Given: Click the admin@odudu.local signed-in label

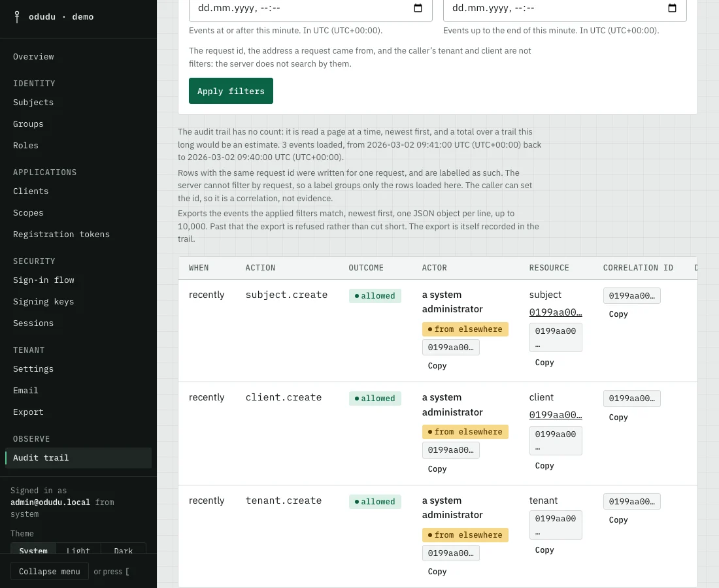Looking at the screenshot, I should tap(50, 502).
